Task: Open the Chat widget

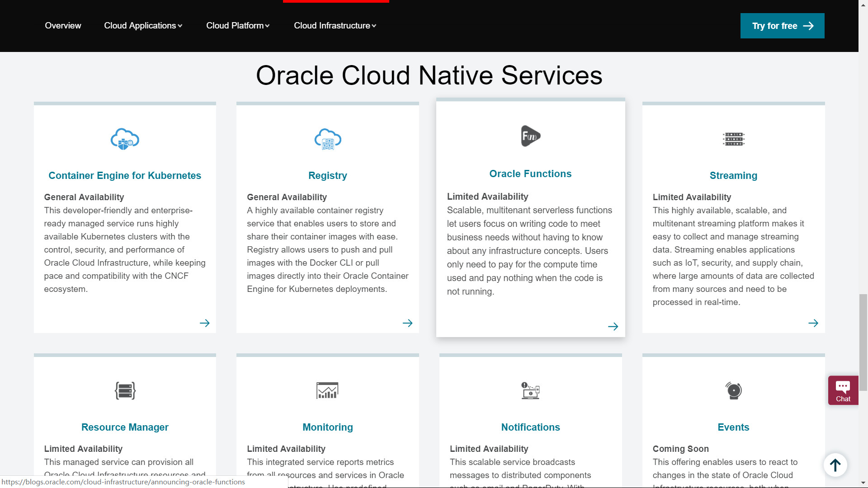Action: [843, 390]
